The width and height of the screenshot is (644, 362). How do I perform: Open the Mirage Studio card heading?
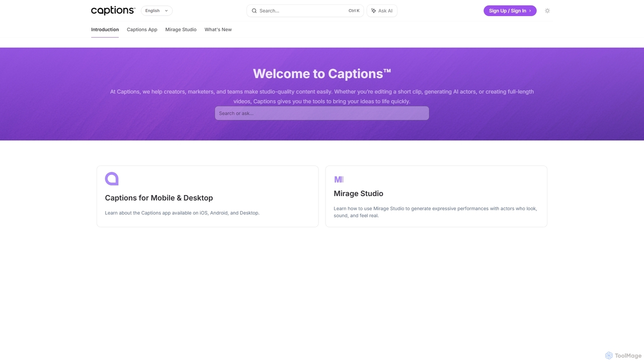[x=358, y=194]
